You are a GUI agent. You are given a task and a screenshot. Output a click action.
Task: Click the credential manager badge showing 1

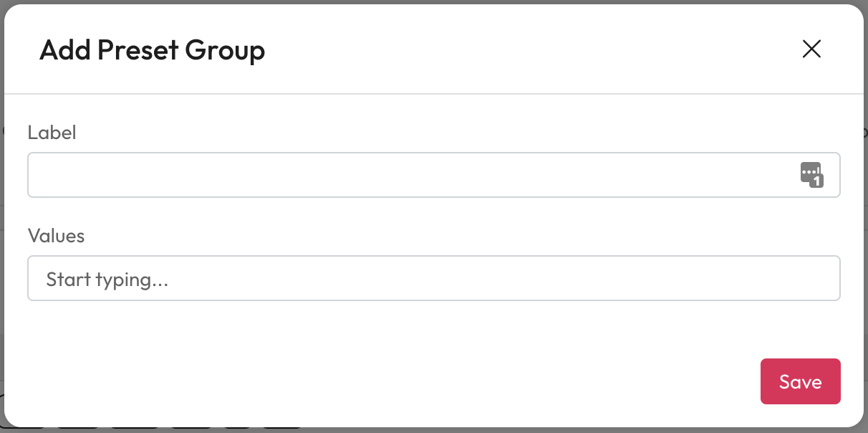[x=811, y=175]
